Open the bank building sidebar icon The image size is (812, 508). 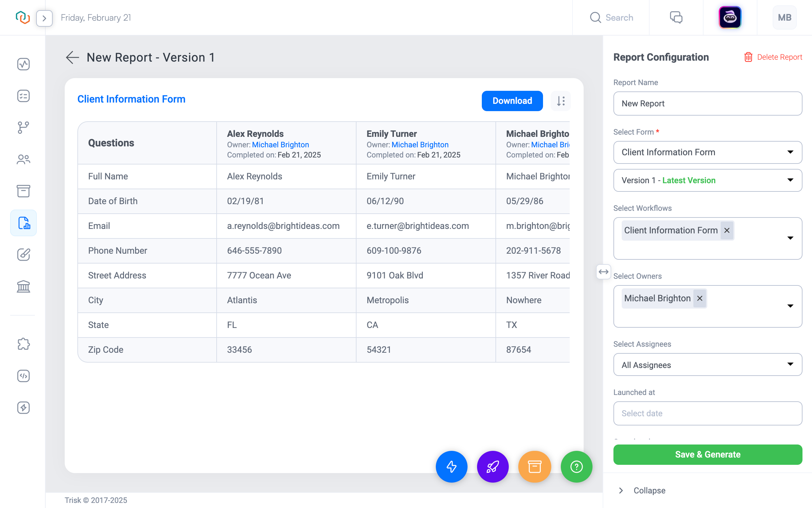(23, 286)
